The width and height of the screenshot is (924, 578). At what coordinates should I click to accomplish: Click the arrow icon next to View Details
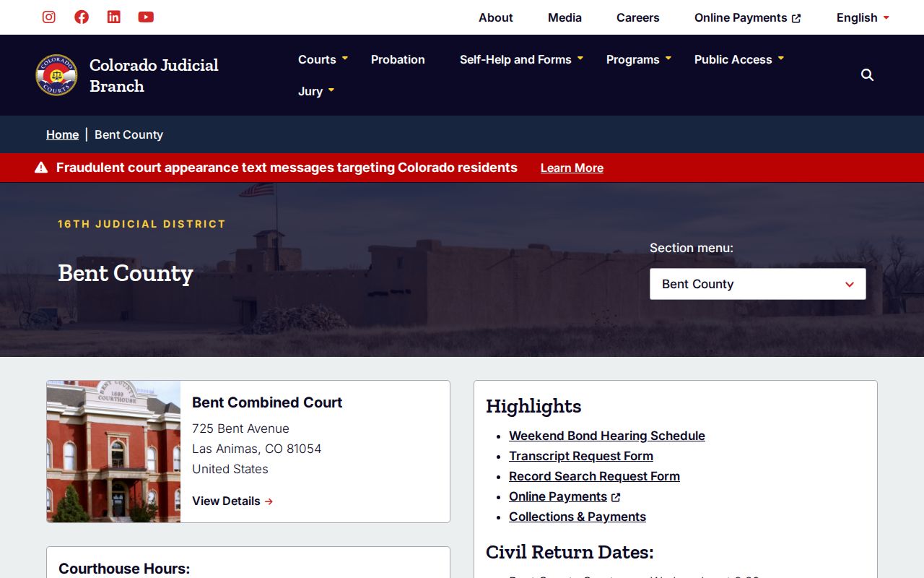[269, 501]
